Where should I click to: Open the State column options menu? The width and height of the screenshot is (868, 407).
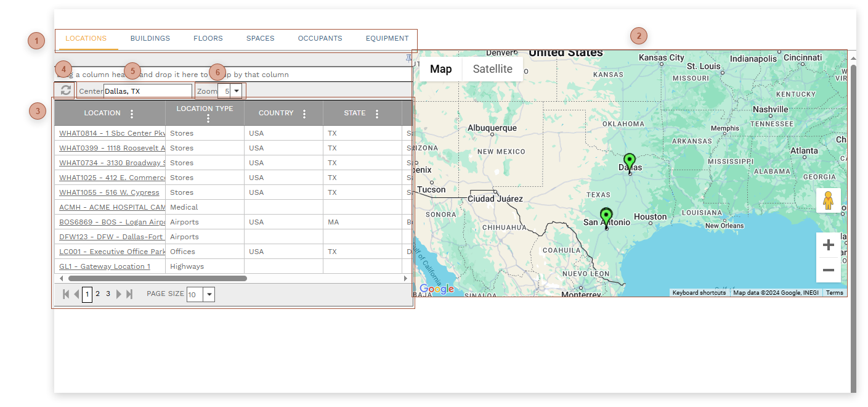pyautogui.click(x=377, y=113)
